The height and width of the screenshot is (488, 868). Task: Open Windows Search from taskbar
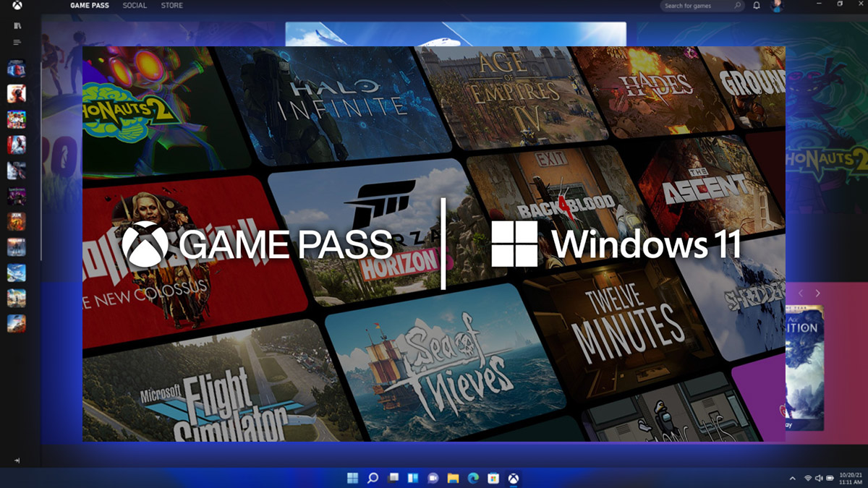[x=373, y=478]
